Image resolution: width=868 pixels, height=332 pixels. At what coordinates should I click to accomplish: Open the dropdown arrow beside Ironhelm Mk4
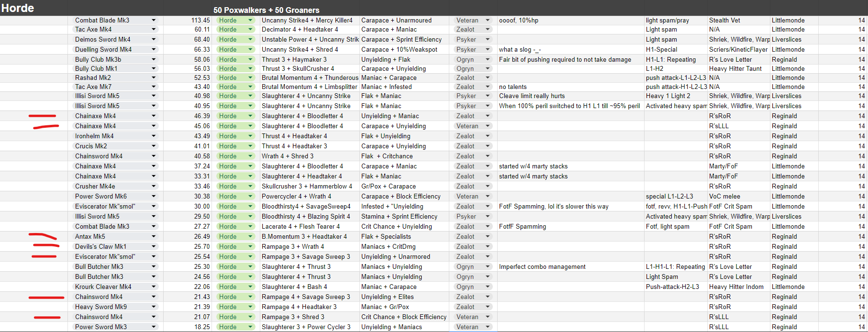(x=154, y=136)
